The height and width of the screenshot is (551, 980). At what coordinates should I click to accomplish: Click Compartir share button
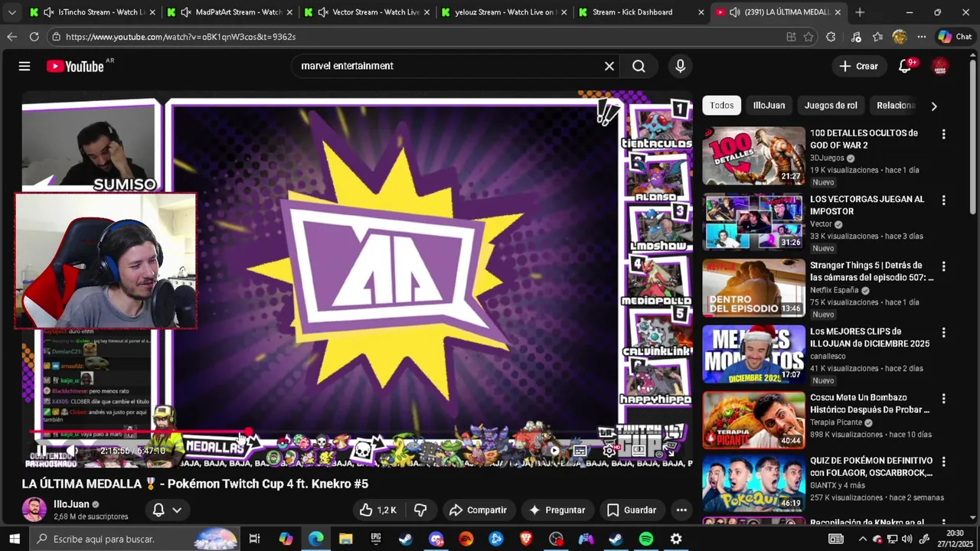pyautogui.click(x=478, y=510)
